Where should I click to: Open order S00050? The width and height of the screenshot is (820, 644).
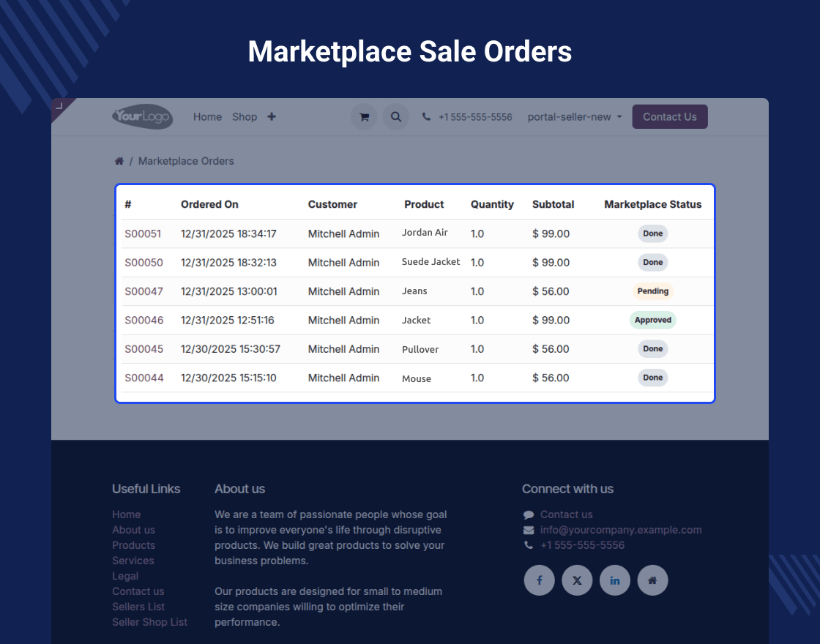(x=143, y=263)
